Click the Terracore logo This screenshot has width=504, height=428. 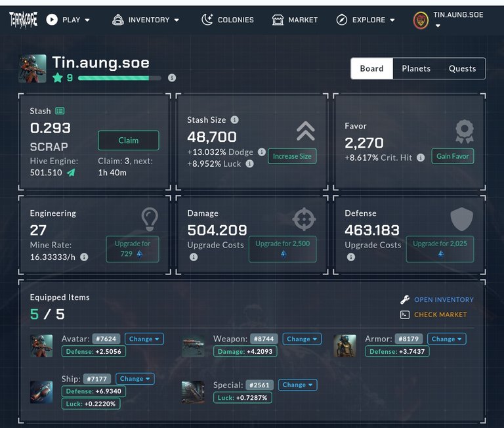tap(23, 20)
